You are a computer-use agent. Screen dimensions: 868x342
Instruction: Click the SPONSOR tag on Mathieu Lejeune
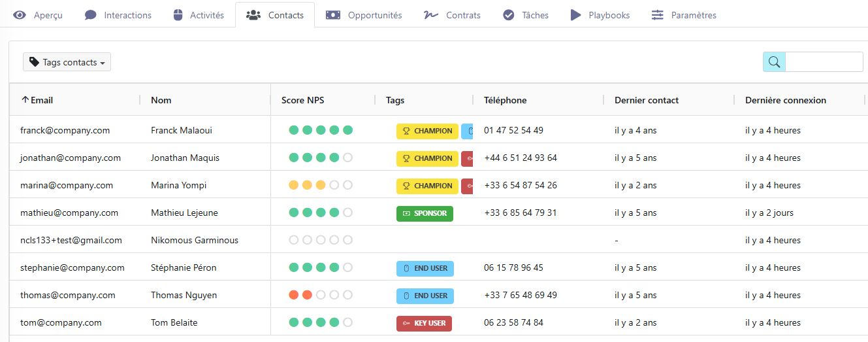(x=425, y=213)
